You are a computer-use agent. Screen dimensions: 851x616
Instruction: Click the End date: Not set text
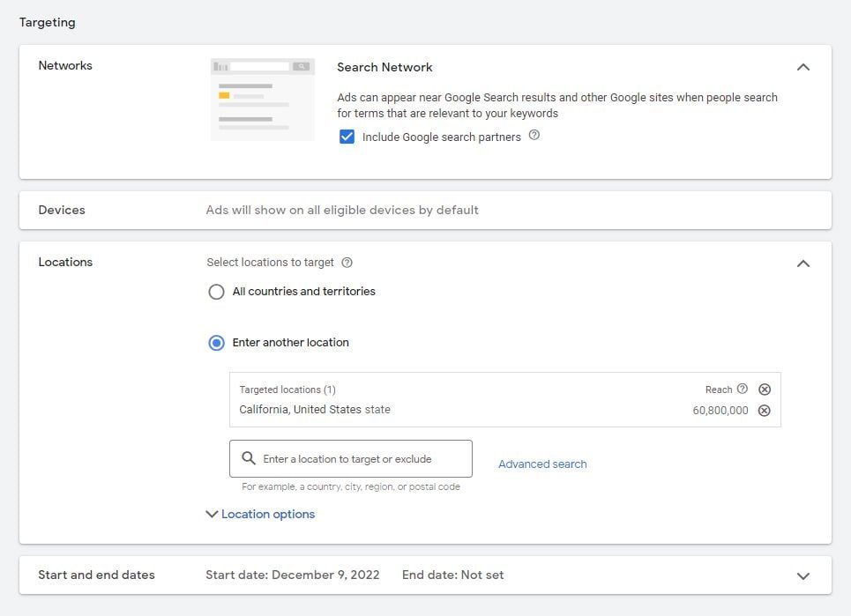[x=452, y=574]
